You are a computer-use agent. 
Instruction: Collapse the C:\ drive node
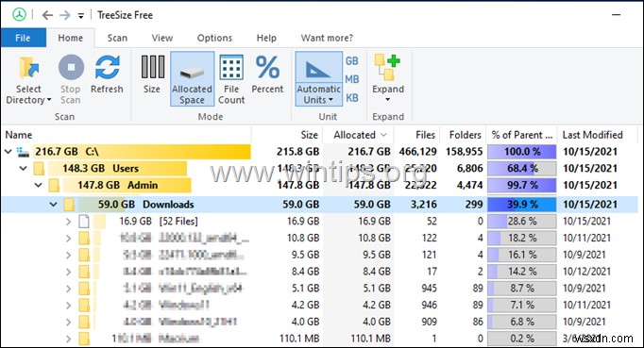[x=8, y=152]
